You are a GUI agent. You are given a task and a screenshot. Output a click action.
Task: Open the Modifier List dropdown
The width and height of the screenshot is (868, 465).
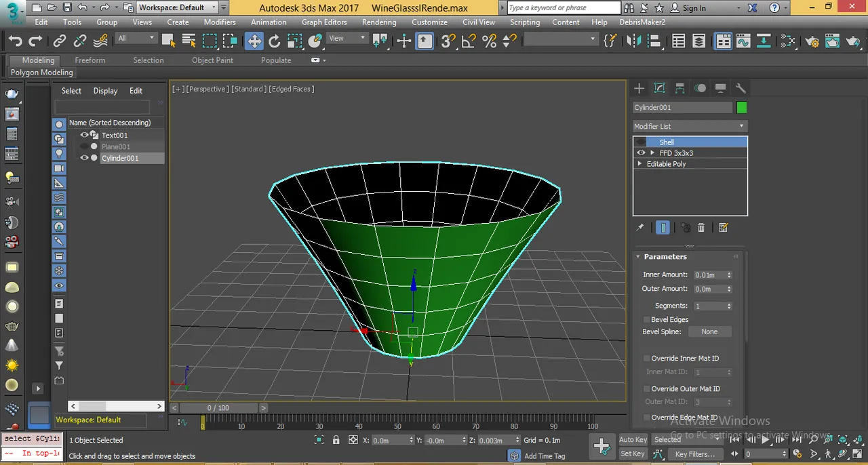(x=690, y=126)
